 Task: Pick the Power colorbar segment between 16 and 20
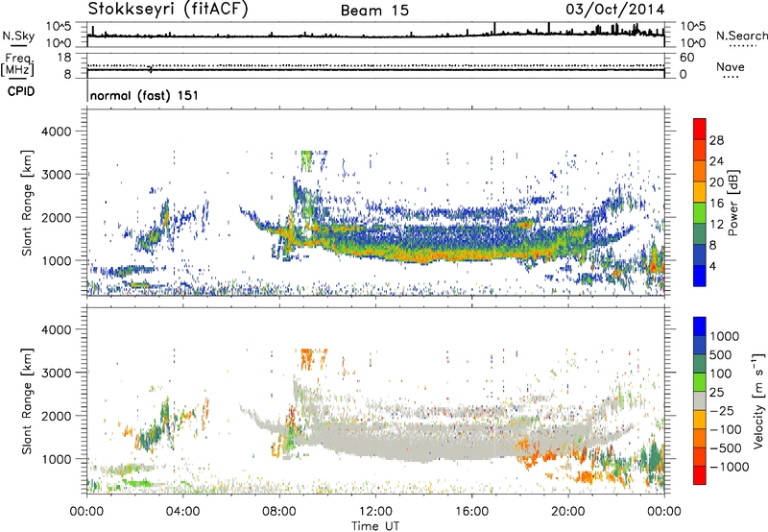[x=700, y=192]
